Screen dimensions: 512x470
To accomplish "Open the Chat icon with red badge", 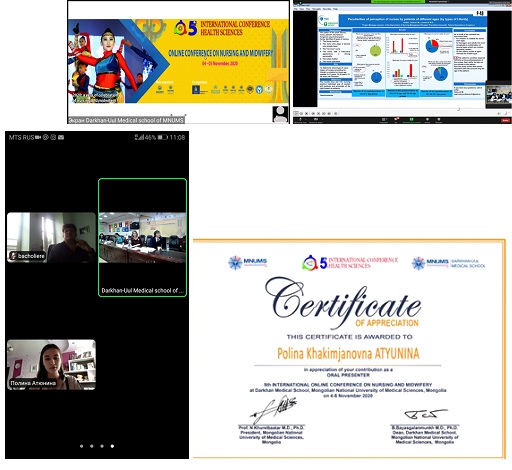I will (396, 119).
